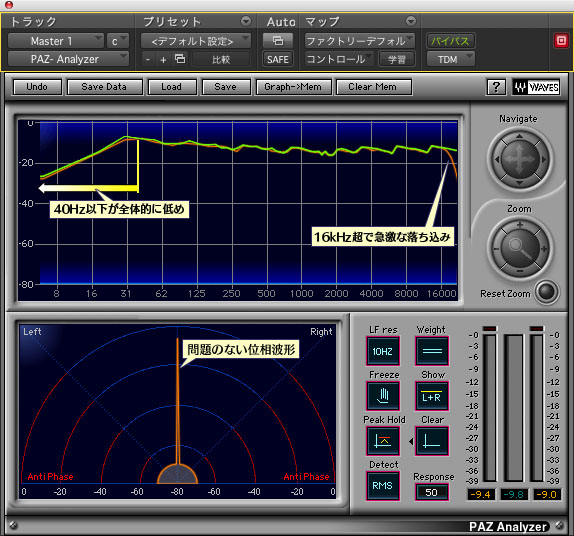Open the Master 1 track dropdown
Viewport: 574px width, 536px height.
coord(56,41)
